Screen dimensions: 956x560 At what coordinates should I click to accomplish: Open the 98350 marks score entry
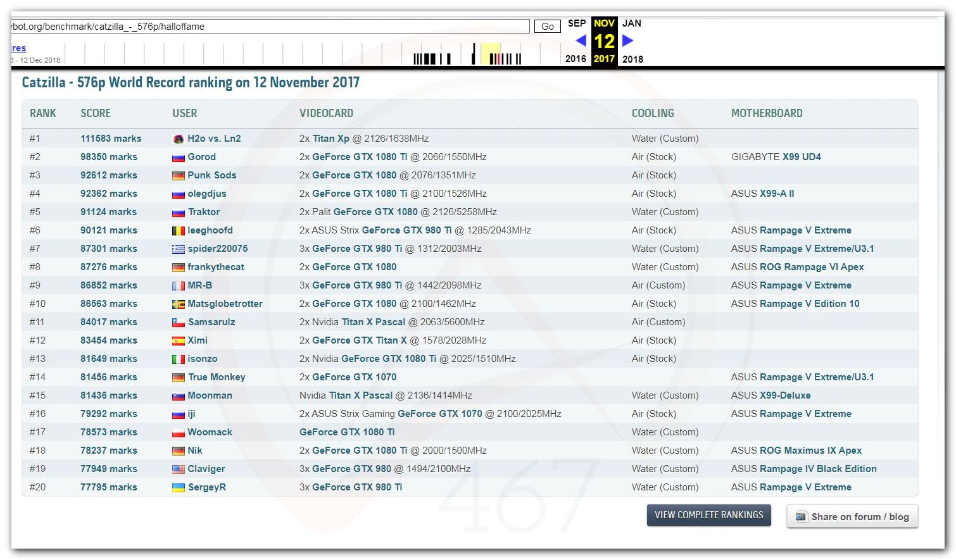tap(109, 157)
